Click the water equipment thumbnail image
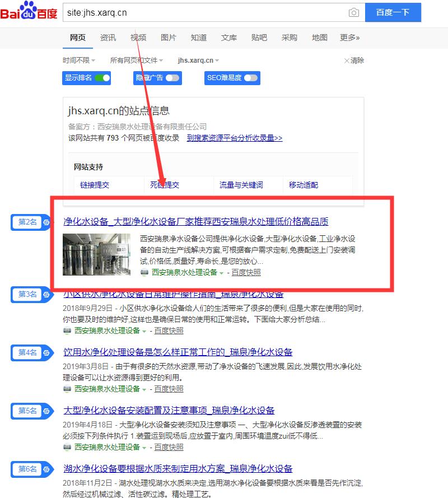Image resolution: width=448 pixels, height=498 pixels. coord(96,255)
